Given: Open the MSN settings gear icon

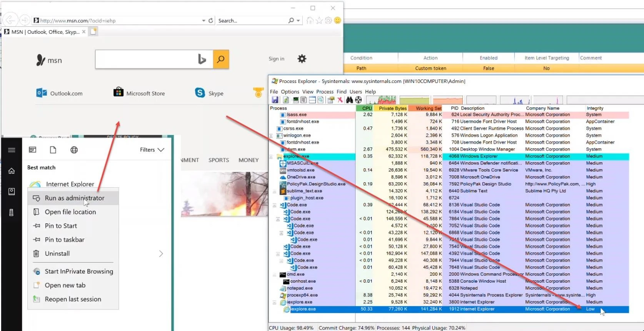Looking at the screenshot, I should [302, 59].
